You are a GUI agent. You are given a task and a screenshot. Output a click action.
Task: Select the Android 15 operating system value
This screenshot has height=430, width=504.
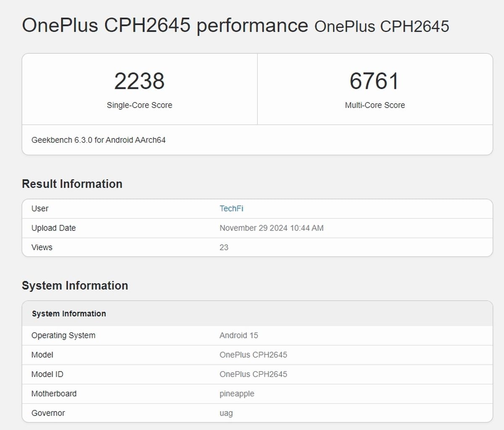coord(239,336)
